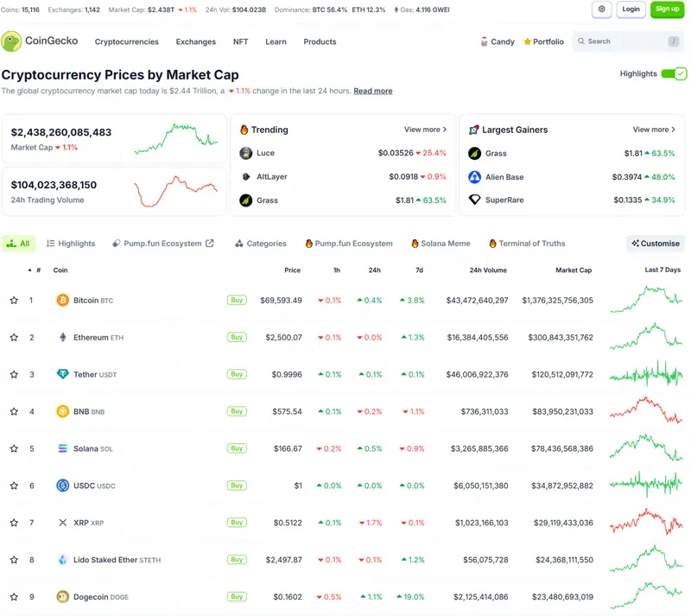Click the Bitcoin coin icon

pyautogui.click(x=62, y=301)
